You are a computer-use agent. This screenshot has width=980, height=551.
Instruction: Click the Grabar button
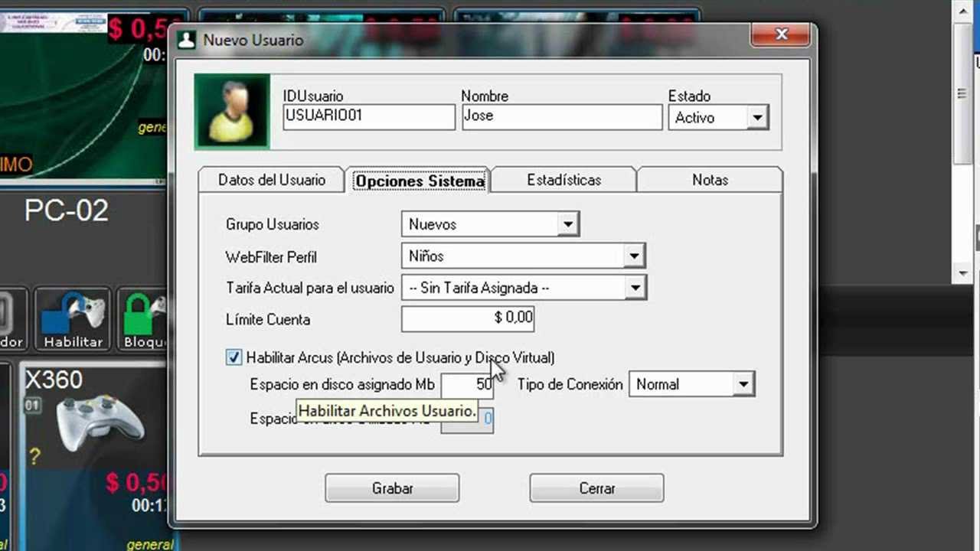point(392,488)
